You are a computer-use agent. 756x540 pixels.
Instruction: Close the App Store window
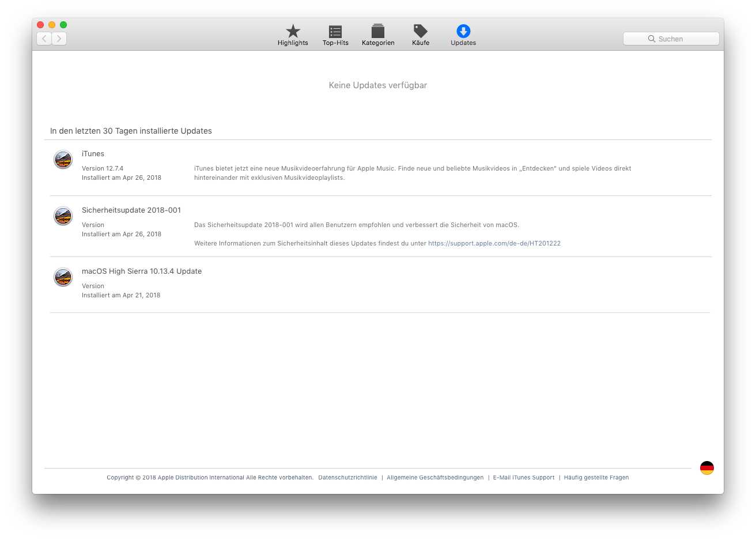click(40, 25)
